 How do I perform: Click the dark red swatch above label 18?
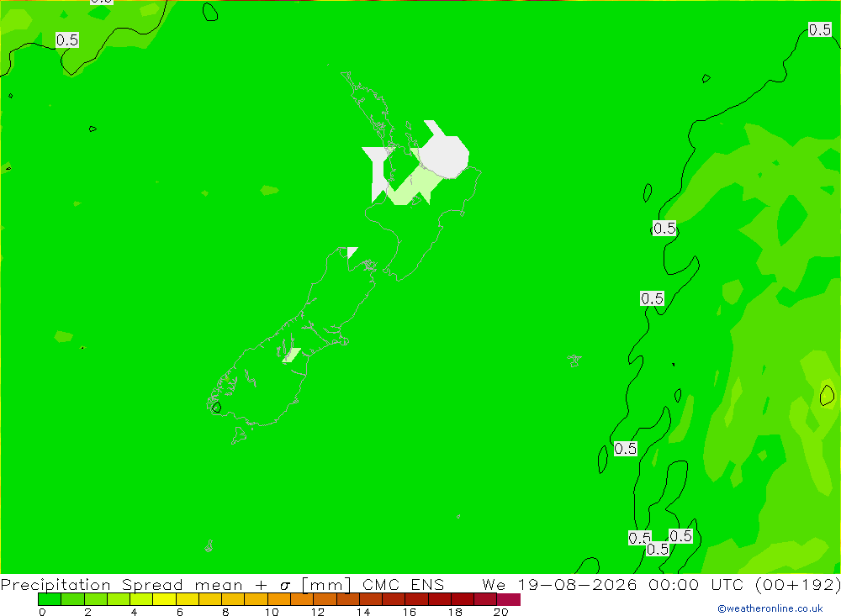(463, 599)
